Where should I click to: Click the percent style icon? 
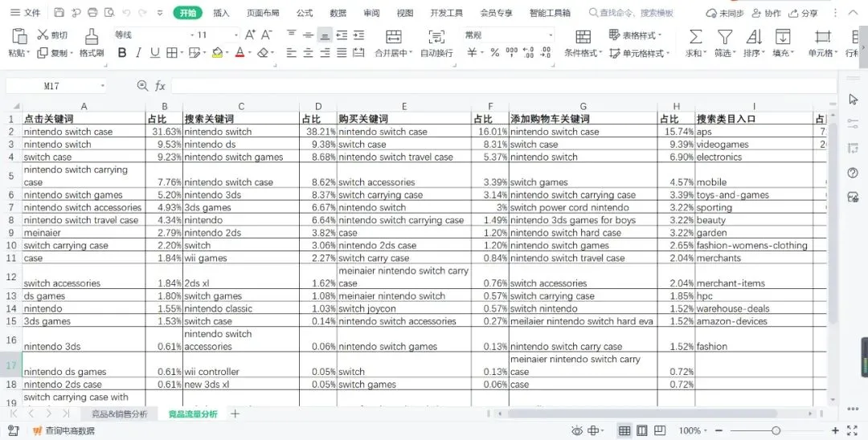click(x=495, y=52)
